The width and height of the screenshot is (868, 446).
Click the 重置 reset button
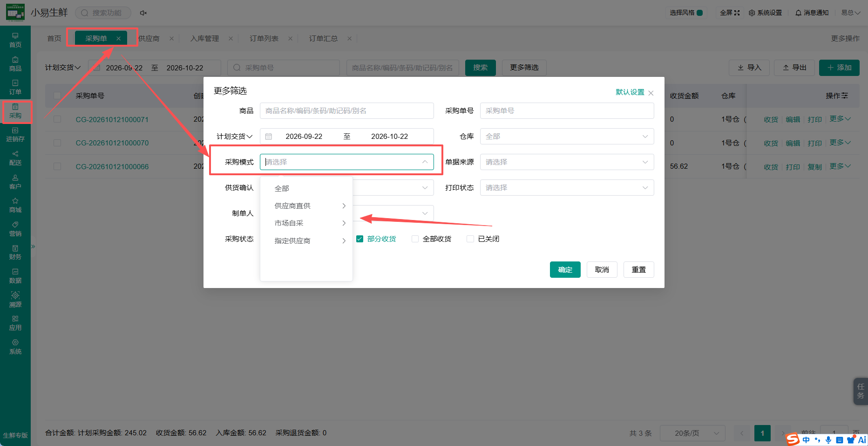point(638,270)
